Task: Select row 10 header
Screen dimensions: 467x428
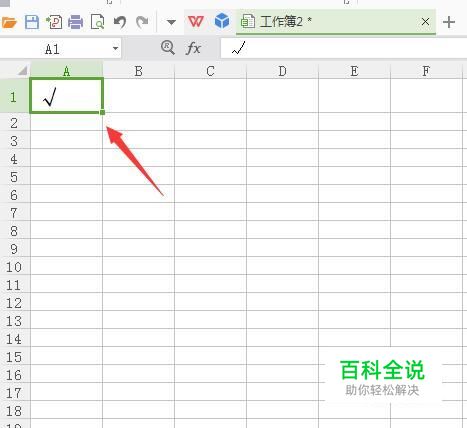Action: tap(15, 266)
